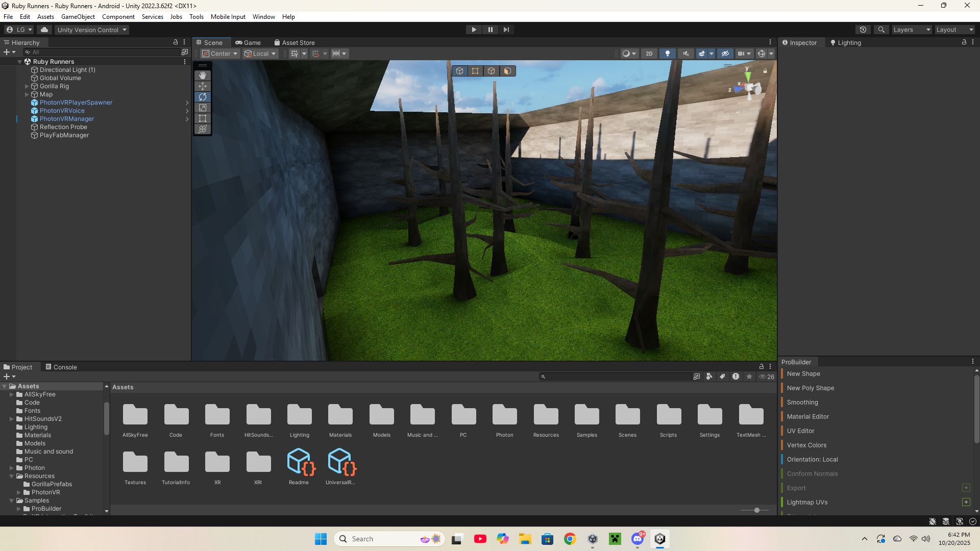Adjust the asset icon size slider

tap(756, 510)
